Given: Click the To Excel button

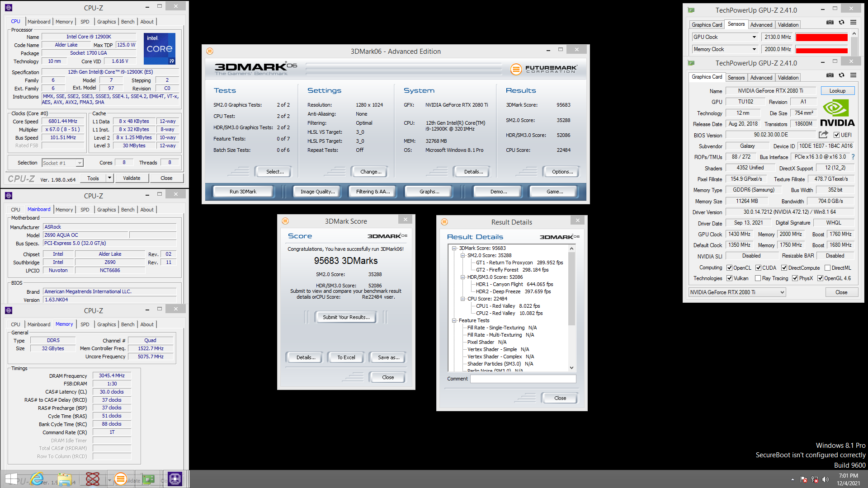Looking at the screenshot, I should click(x=346, y=357).
